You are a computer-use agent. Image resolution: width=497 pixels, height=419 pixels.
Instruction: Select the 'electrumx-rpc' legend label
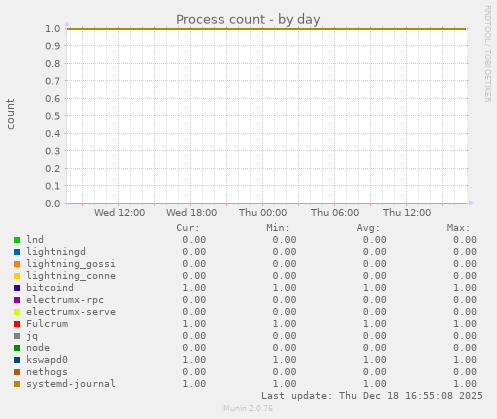point(65,300)
